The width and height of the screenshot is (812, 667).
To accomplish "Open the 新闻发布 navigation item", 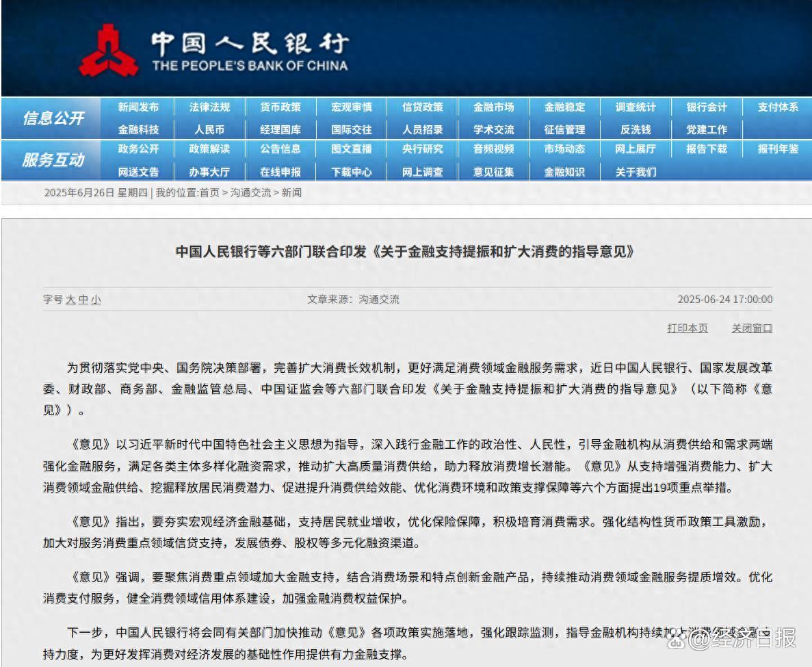I will pyautogui.click(x=138, y=107).
